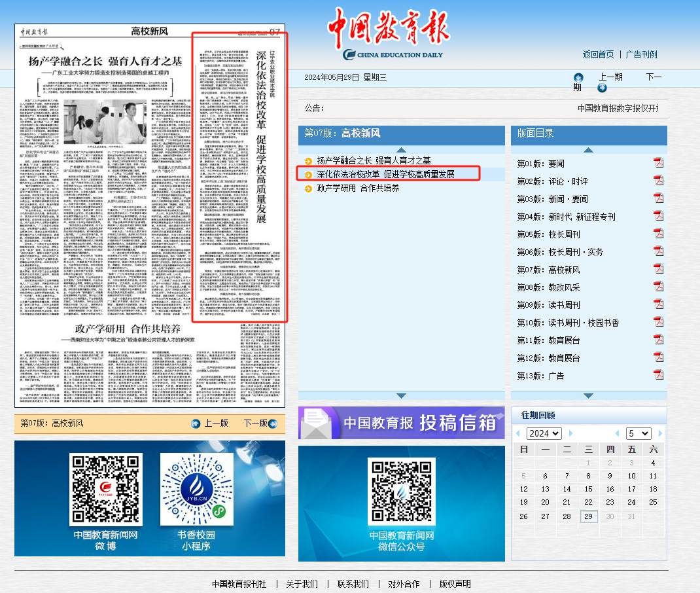Open the month 5 dropdown
The image size is (700, 593).
coord(639,433)
